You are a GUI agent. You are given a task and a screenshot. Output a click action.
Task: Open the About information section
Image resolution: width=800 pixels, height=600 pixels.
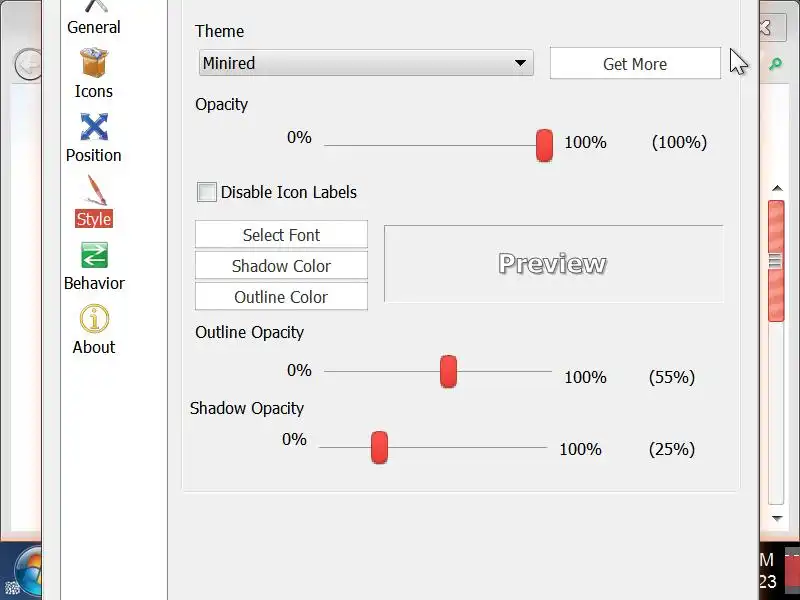pyautogui.click(x=94, y=329)
